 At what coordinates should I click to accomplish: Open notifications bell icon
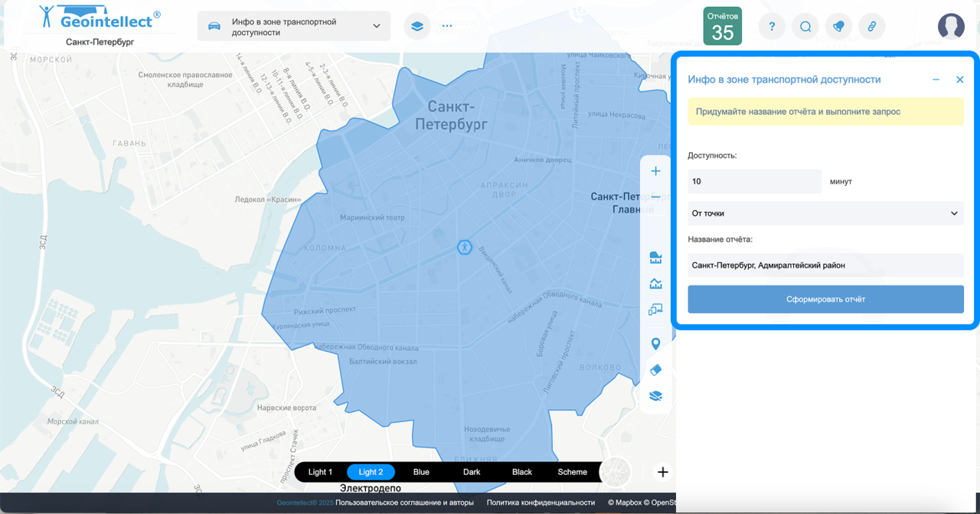[x=838, y=26]
